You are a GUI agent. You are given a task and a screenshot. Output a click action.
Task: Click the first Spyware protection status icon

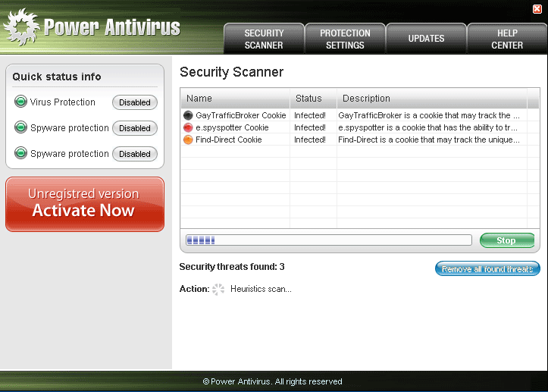(x=20, y=128)
